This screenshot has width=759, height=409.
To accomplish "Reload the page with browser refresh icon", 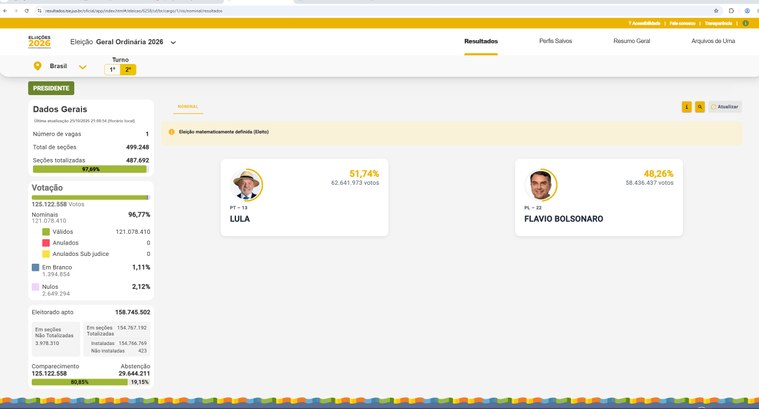I will tap(27, 11).
